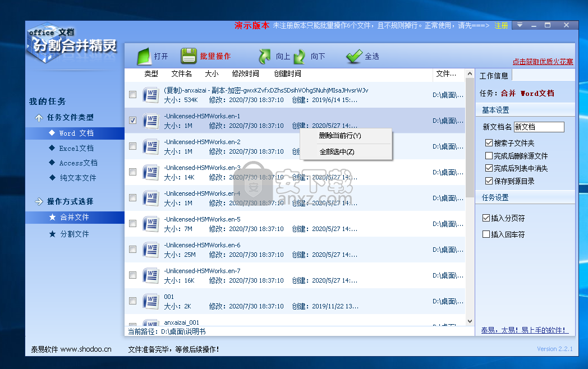This screenshot has width=588, height=369.
Task: Click Word icon of -Unlicensed-HSMWorks.en-7 row
Action: (x=151, y=275)
